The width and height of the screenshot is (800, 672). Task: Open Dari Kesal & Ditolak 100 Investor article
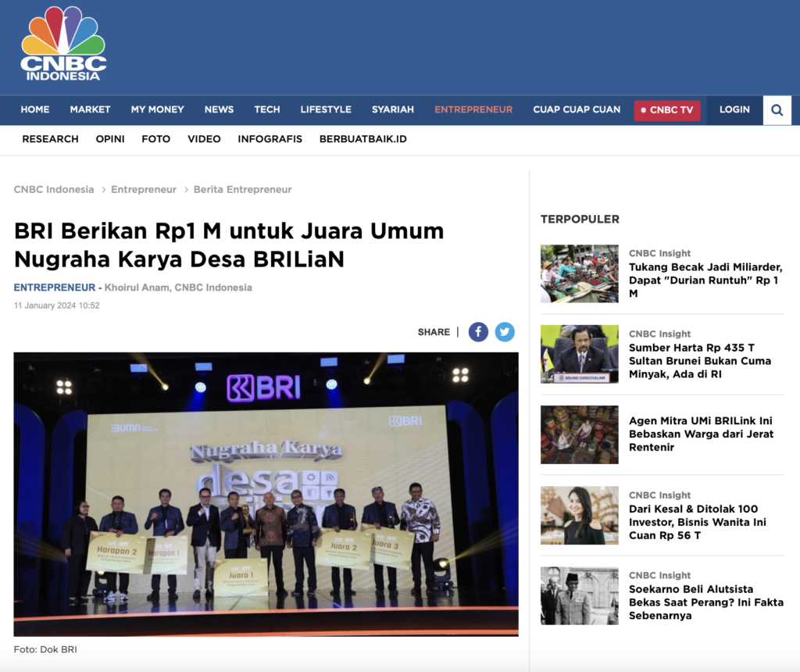point(698,522)
